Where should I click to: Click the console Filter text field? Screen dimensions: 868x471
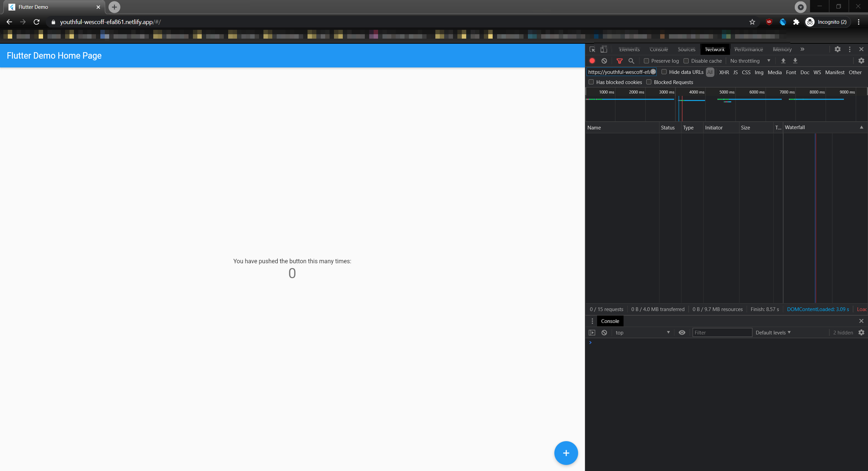722,332
